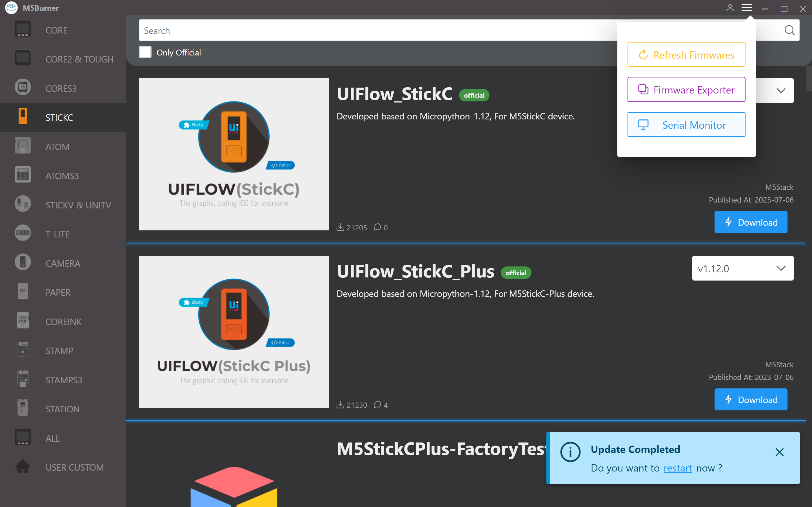The width and height of the screenshot is (812, 507).
Task: Select the orange STICKC device icon
Action: (23, 117)
